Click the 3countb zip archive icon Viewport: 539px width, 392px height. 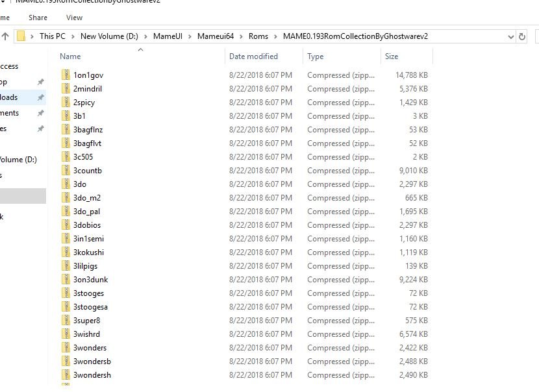click(x=66, y=171)
